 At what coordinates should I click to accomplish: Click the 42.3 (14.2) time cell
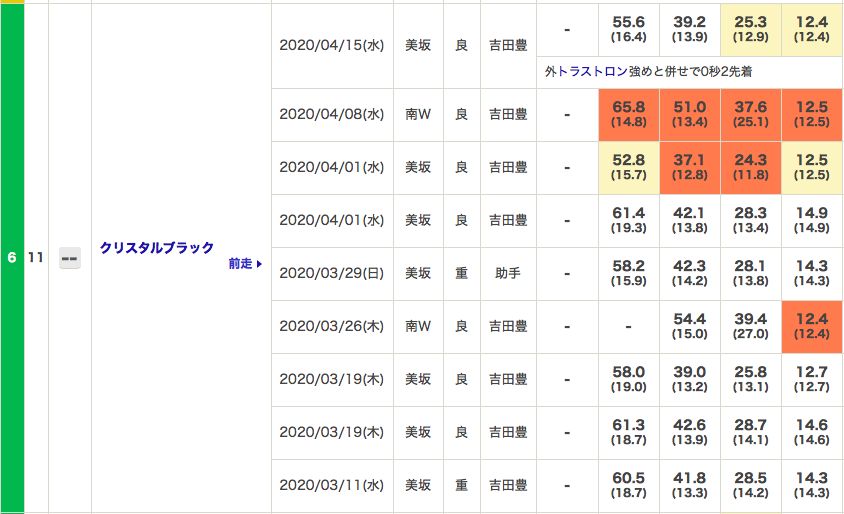pos(690,273)
